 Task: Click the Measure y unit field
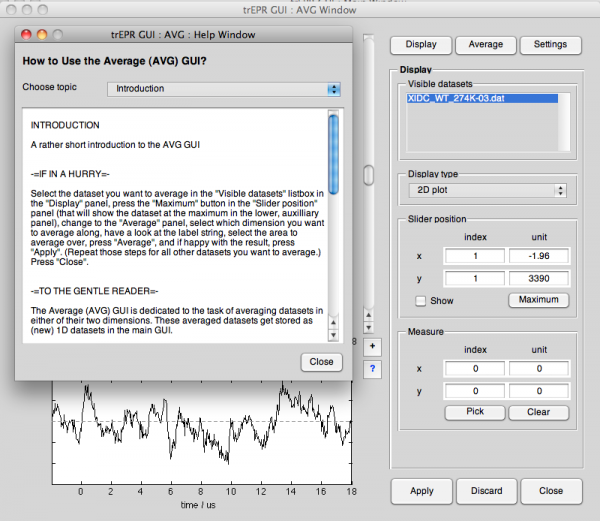(539, 391)
